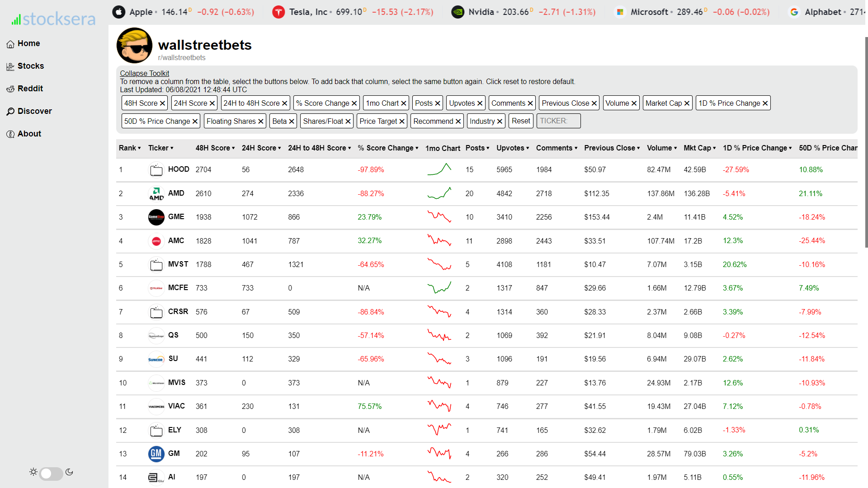Hide the Beta column toggle
This screenshot has width=868, height=488.
tap(283, 121)
